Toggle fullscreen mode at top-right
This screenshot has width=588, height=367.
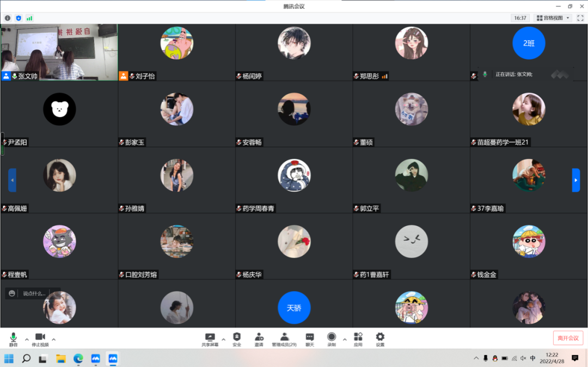tap(580, 18)
